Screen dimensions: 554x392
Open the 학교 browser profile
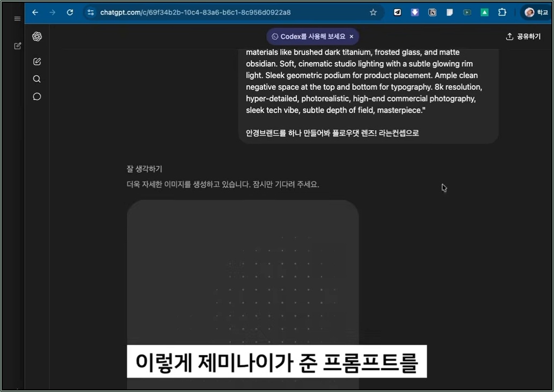coord(536,12)
